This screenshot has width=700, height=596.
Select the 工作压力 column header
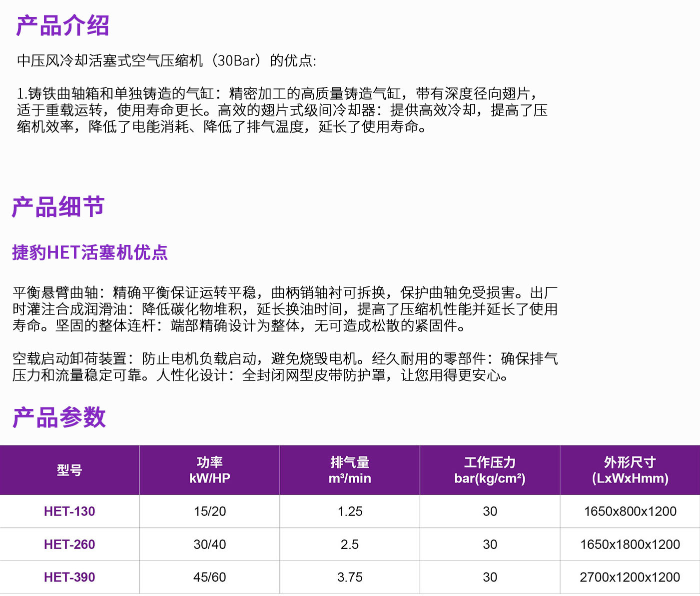click(x=490, y=470)
